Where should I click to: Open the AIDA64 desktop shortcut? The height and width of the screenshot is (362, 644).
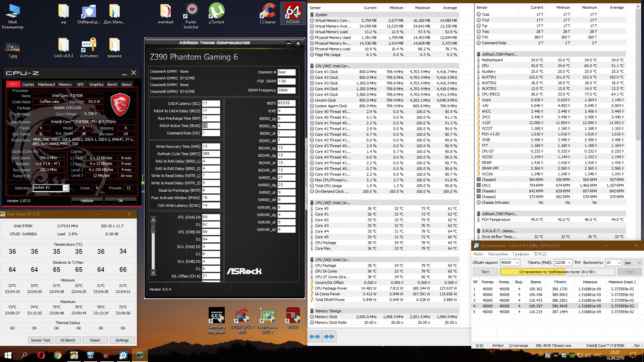(293, 14)
